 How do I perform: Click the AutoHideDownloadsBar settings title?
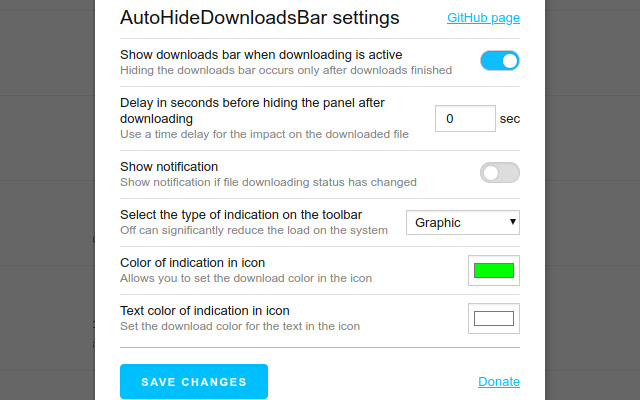(x=259, y=18)
